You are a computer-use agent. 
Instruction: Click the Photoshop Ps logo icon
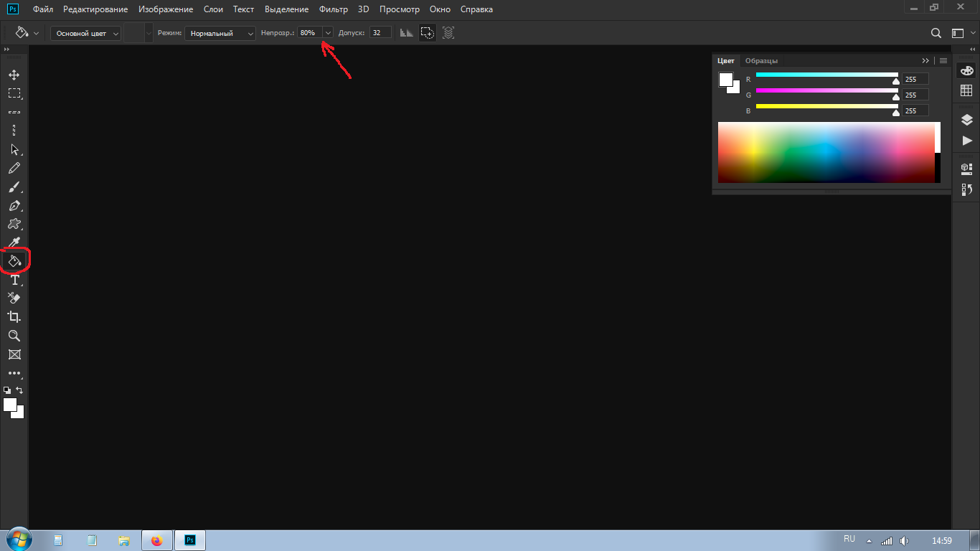click(x=12, y=9)
